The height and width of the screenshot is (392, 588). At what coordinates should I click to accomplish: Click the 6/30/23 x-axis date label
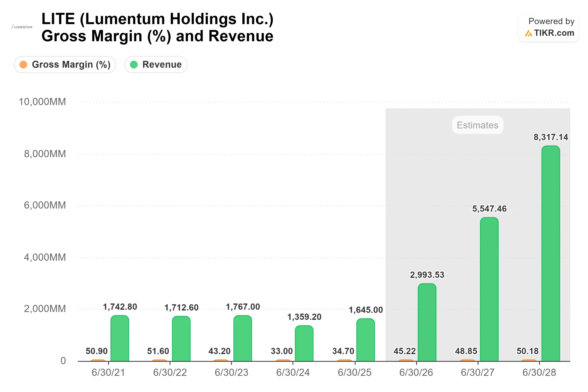coord(231,372)
